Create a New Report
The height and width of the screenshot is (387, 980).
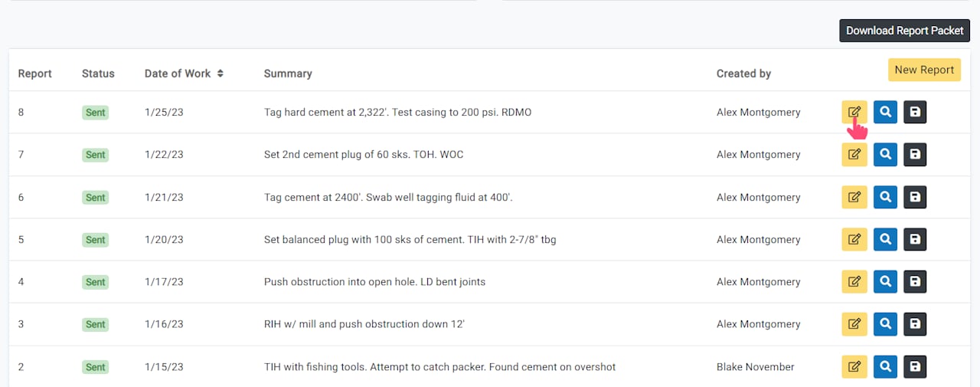point(924,70)
